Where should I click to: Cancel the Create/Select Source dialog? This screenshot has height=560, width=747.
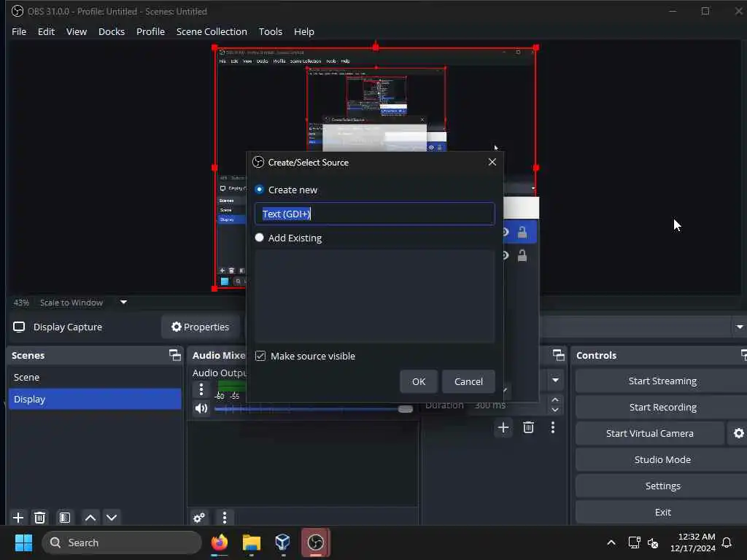coord(468,381)
